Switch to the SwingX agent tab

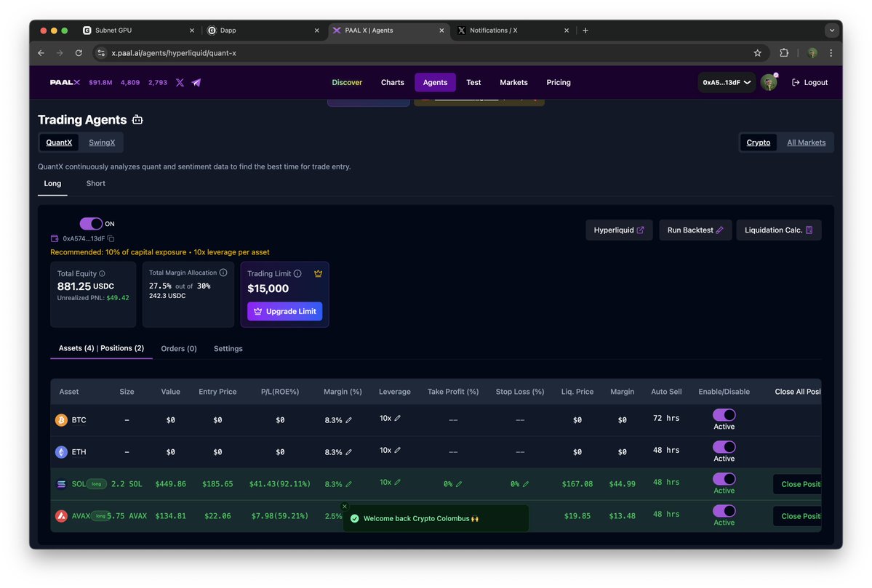(x=102, y=142)
